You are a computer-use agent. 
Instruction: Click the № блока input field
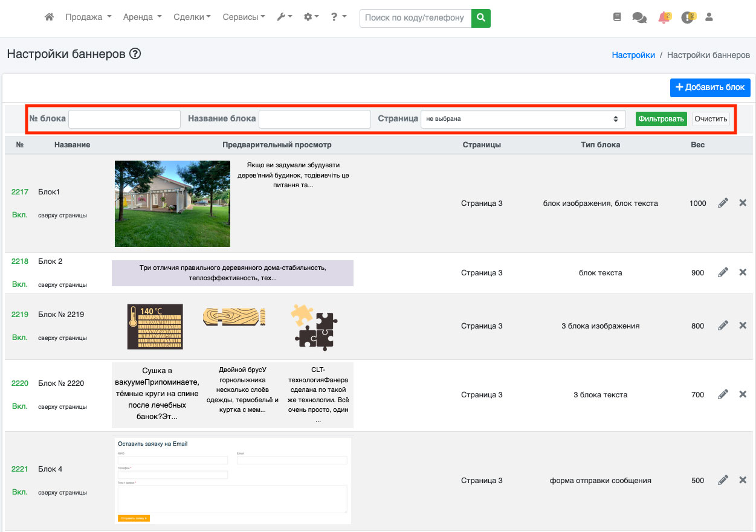(124, 119)
